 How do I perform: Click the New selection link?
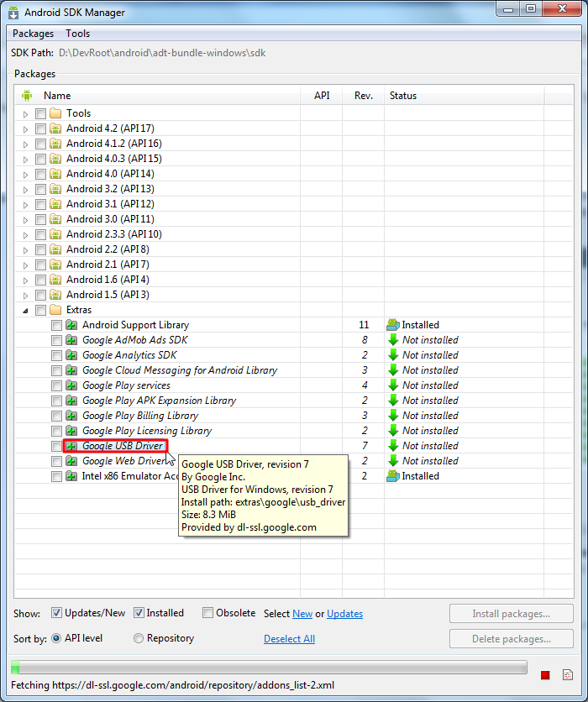click(x=302, y=614)
